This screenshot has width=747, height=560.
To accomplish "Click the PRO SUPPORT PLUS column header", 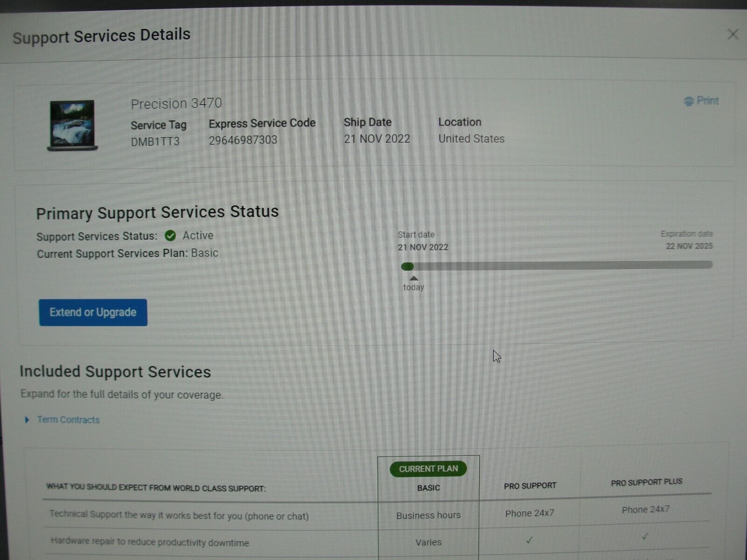I will (647, 482).
